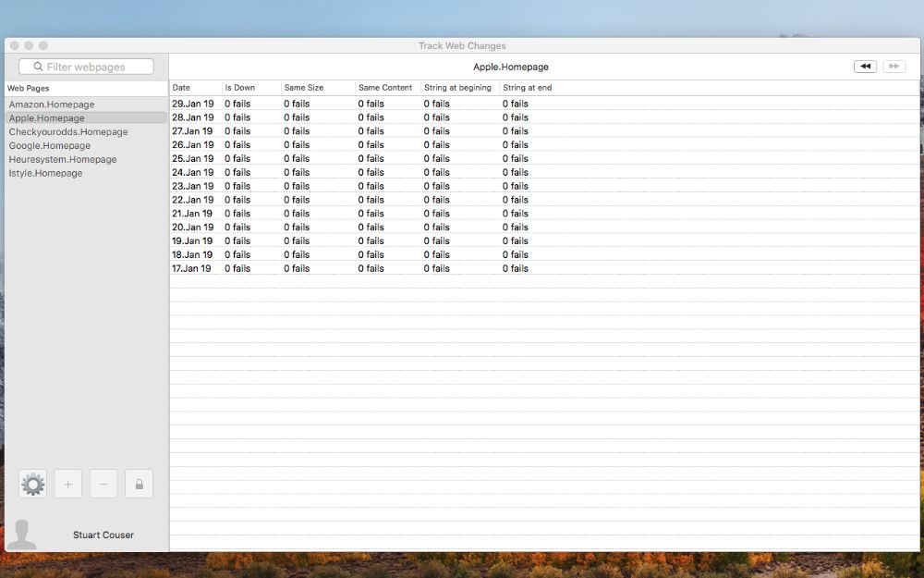The height and width of the screenshot is (578, 924).
Task: Select Amazon.Homepage in the sidebar
Action: (x=86, y=105)
